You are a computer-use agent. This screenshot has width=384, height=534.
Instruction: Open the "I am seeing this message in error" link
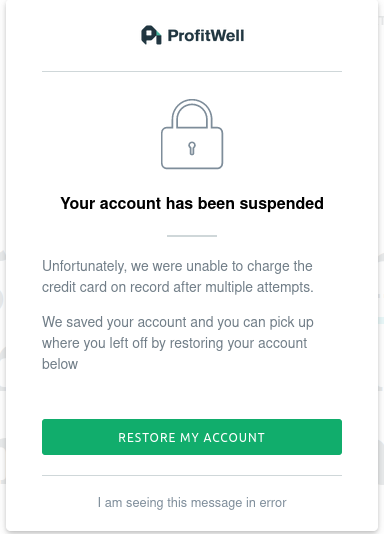click(x=192, y=503)
